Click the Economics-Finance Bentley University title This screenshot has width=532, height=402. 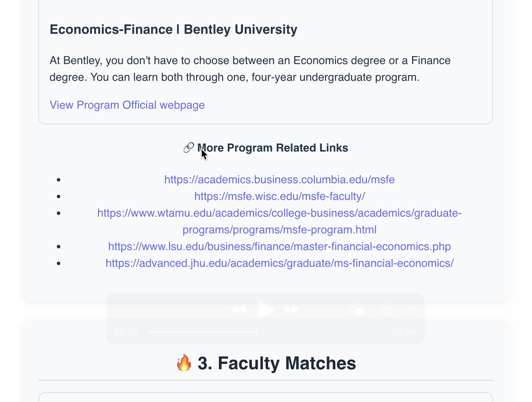tap(173, 30)
